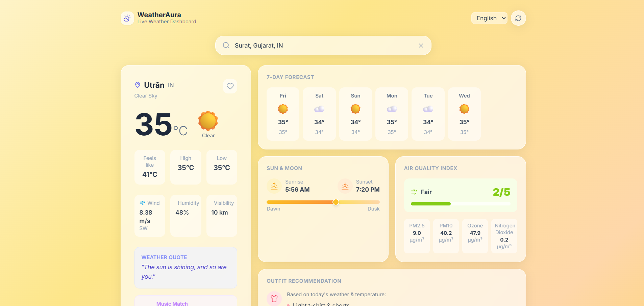This screenshot has width=644, height=306.
Task: Click the 2/5 air quality score
Action: pos(501,192)
